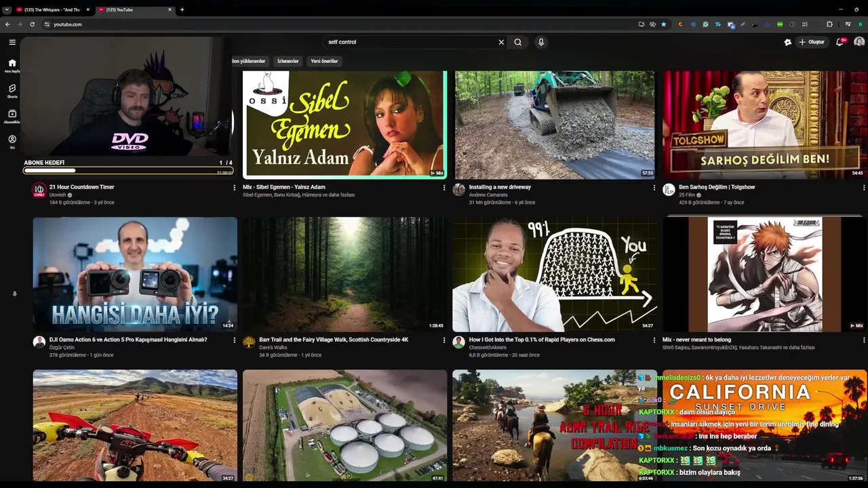Open the chess 99% You graph thumbnail
This screenshot has width=868, height=488.
555,274
